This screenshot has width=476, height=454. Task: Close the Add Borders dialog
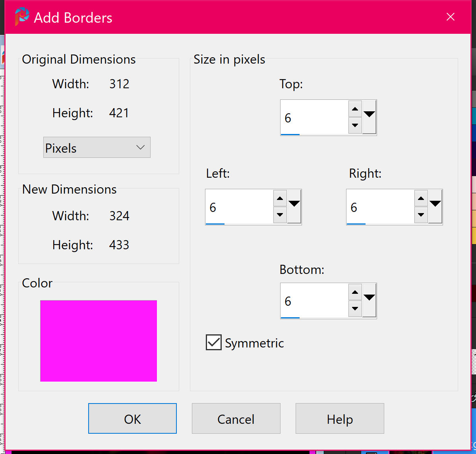point(450,17)
